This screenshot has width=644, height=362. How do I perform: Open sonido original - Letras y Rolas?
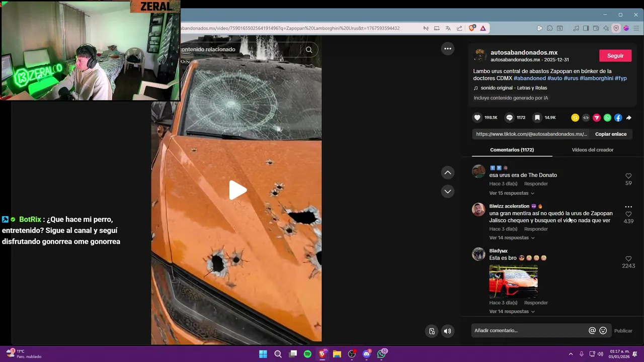click(514, 88)
